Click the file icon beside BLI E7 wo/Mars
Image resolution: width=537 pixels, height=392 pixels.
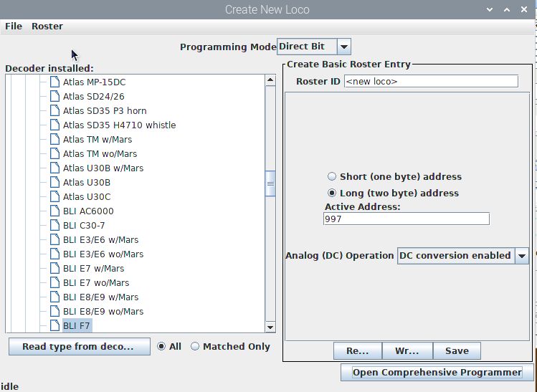(x=54, y=283)
